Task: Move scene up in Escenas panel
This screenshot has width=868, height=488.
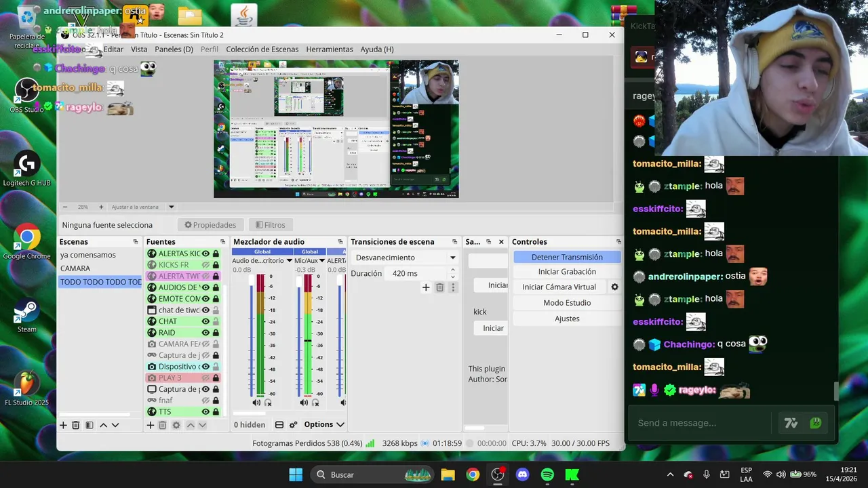Action: tap(103, 425)
